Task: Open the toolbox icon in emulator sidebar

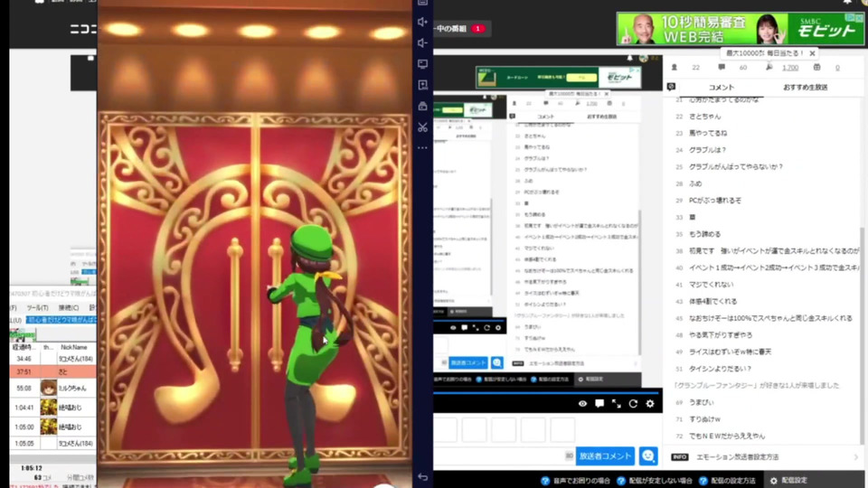Action: tap(422, 106)
